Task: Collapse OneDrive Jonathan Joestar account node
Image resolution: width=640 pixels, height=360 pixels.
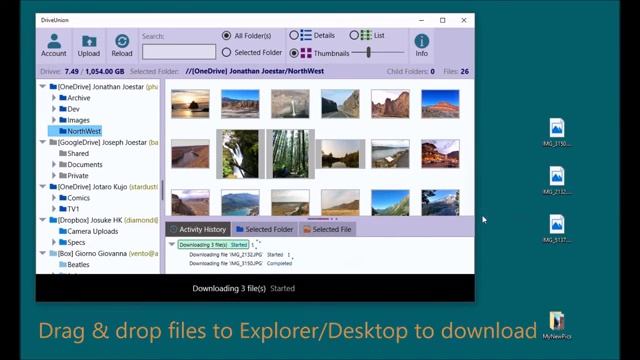Action: click(x=43, y=87)
